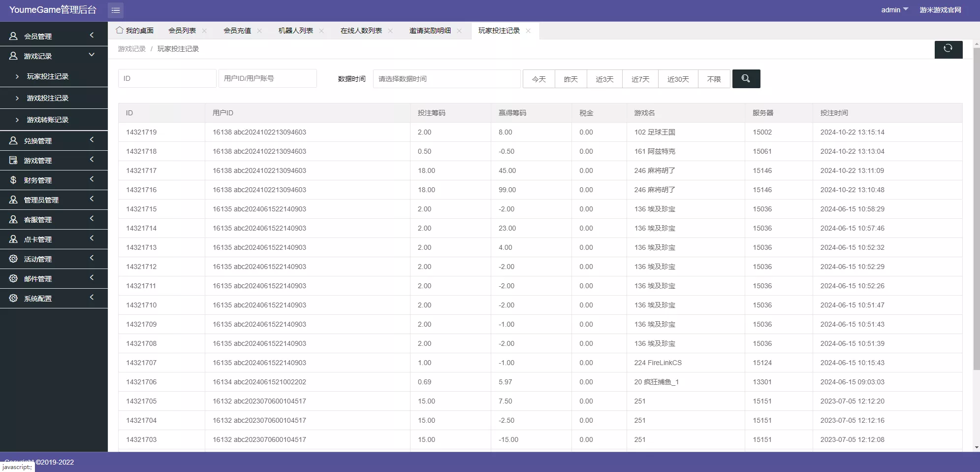
Task: Toggle the sidebar with the hamburger icon
Action: click(116, 10)
